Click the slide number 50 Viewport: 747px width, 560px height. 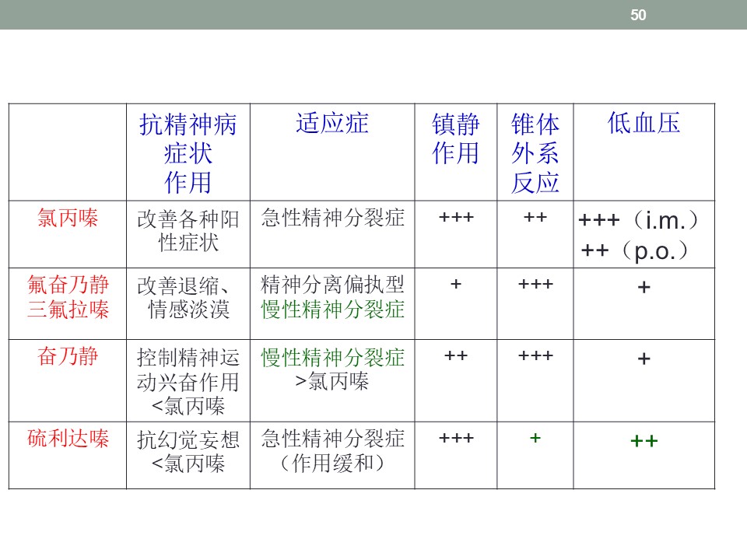(x=638, y=15)
